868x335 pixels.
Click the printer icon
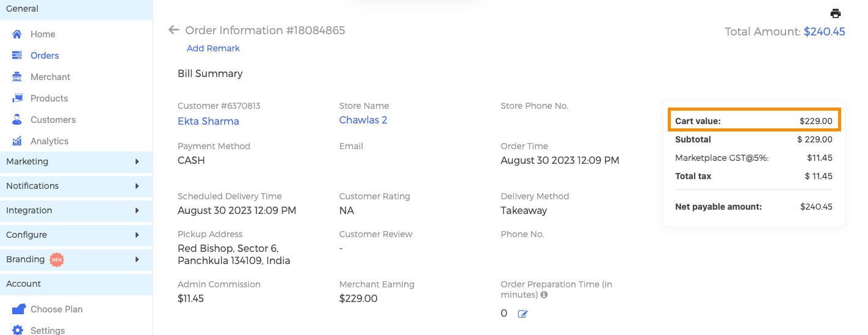(836, 13)
